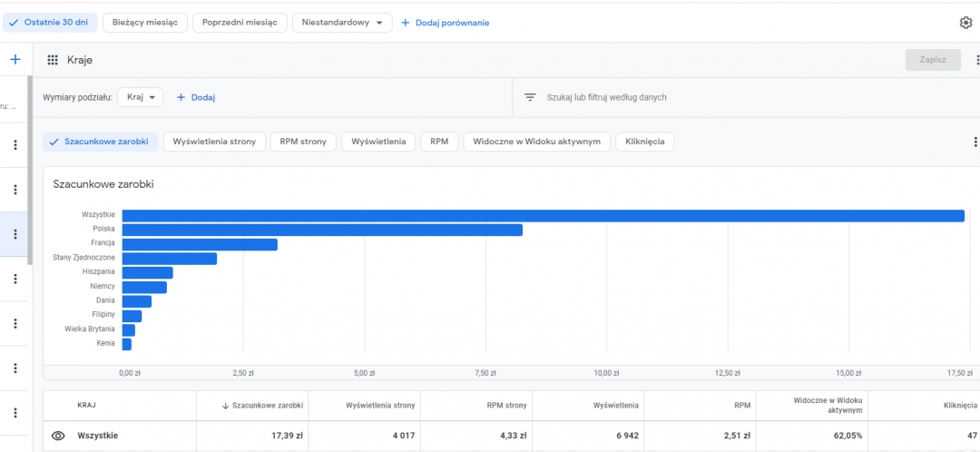This screenshot has width=980, height=452.
Task: Toggle the Szacunkowe zarobki metric chip
Action: click(101, 142)
